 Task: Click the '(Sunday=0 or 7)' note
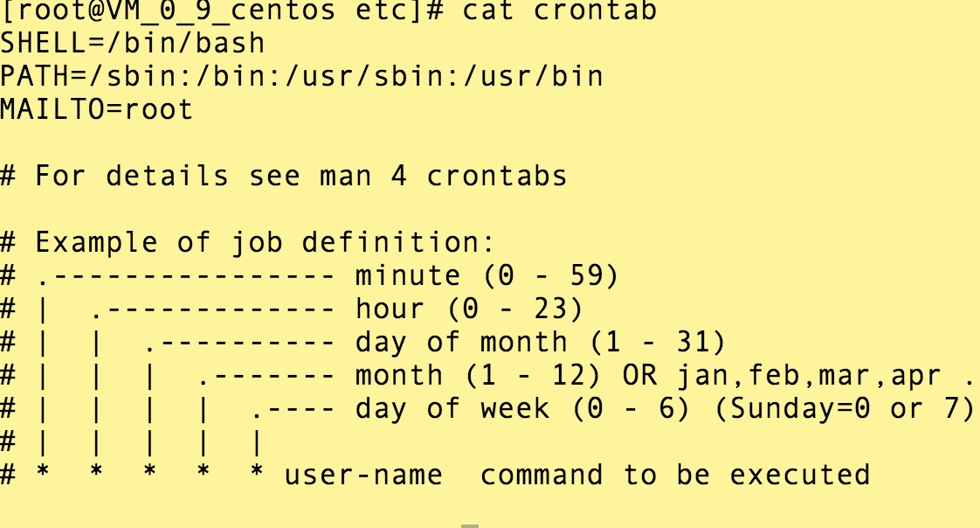click(845, 409)
